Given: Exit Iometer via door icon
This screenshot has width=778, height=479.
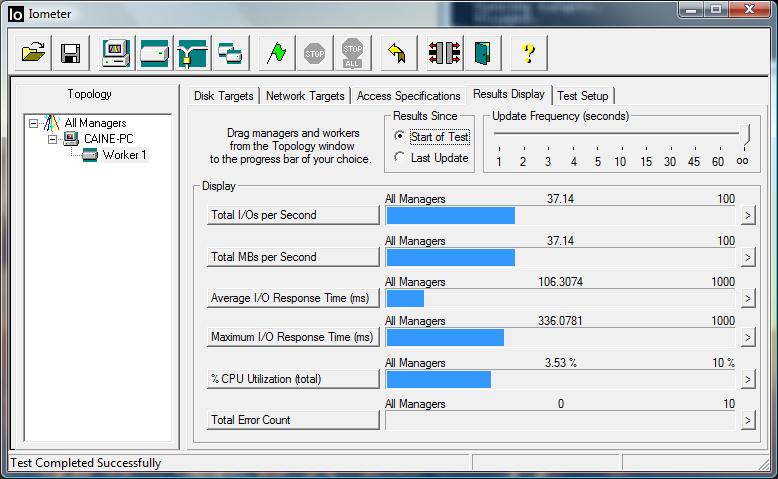Looking at the screenshot, I should 482,53.
